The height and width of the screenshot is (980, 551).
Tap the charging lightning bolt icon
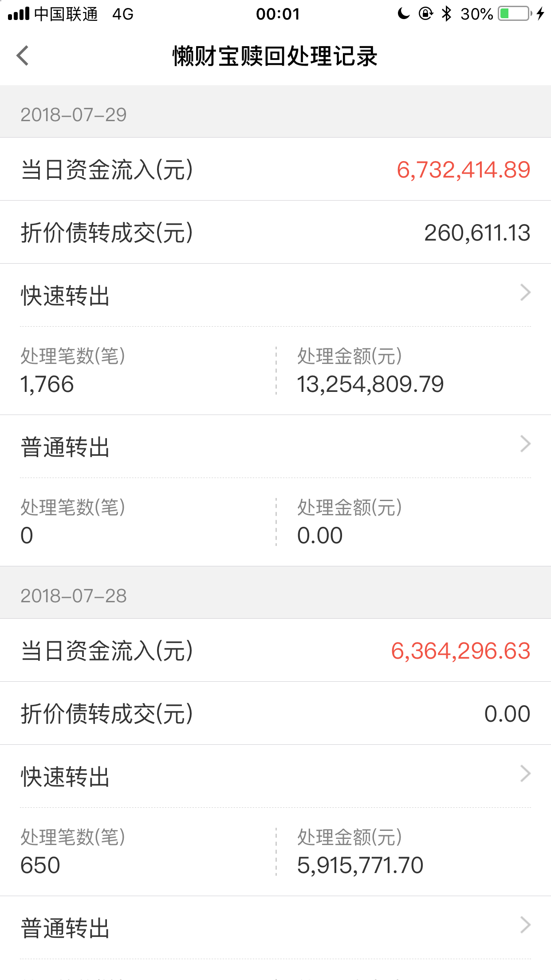(x=540, y=14)
